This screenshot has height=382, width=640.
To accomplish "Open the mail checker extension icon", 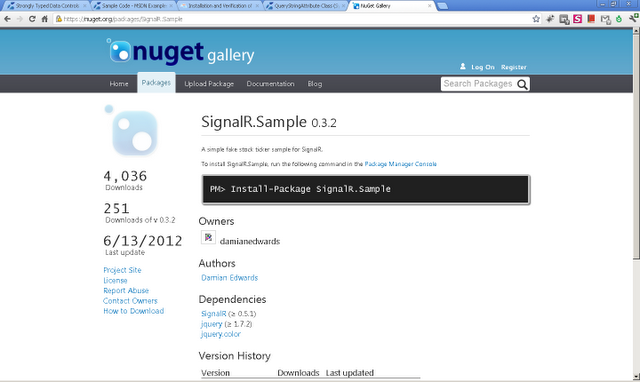I will coord(605,19).
